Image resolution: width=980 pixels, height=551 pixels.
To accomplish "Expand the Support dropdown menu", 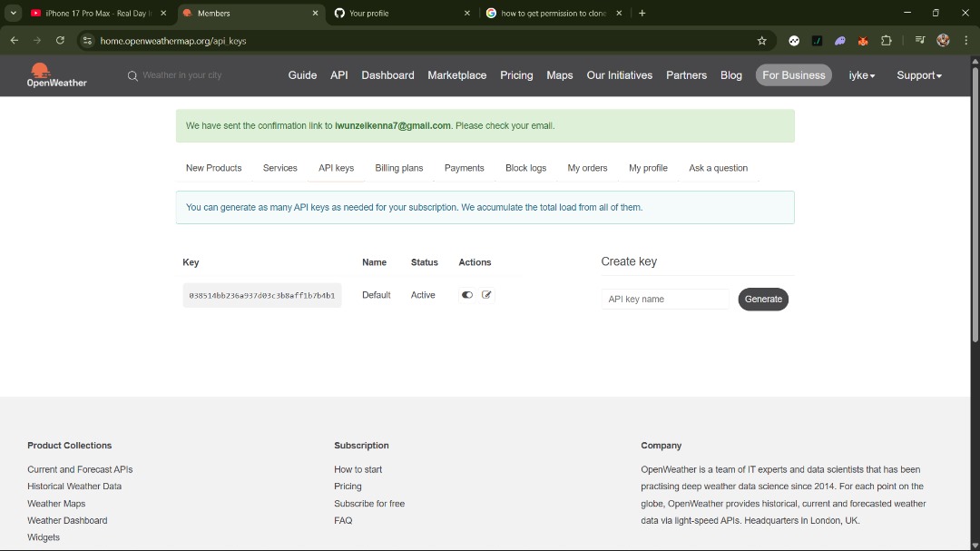I will (x=918, y=75).
